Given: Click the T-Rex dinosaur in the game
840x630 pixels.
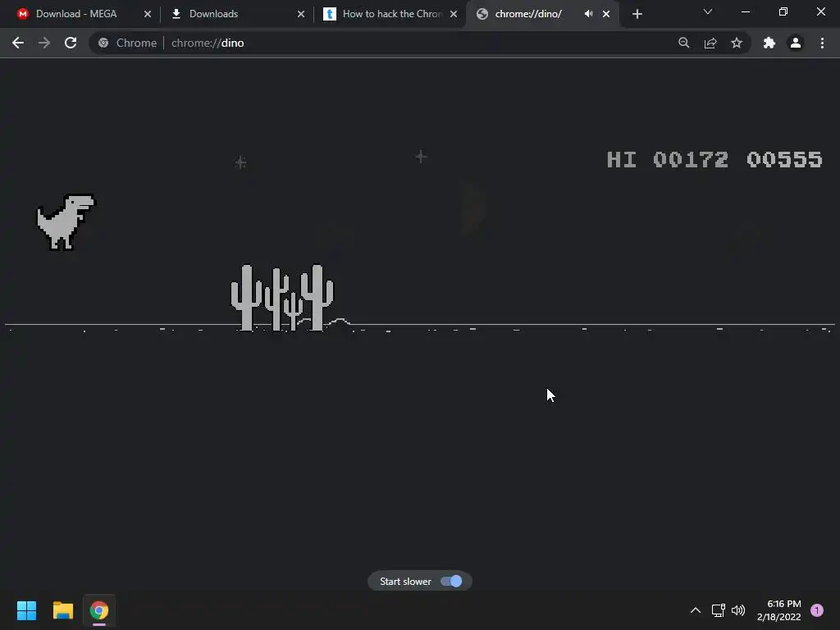Looking at the screenshot, I should coord(66,221).
